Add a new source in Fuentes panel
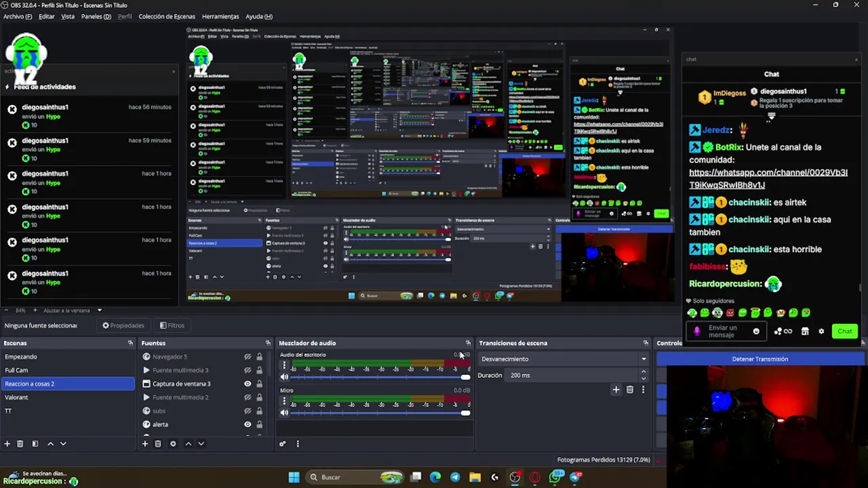This screenshot has height=488, width=868. click(144, 444)
